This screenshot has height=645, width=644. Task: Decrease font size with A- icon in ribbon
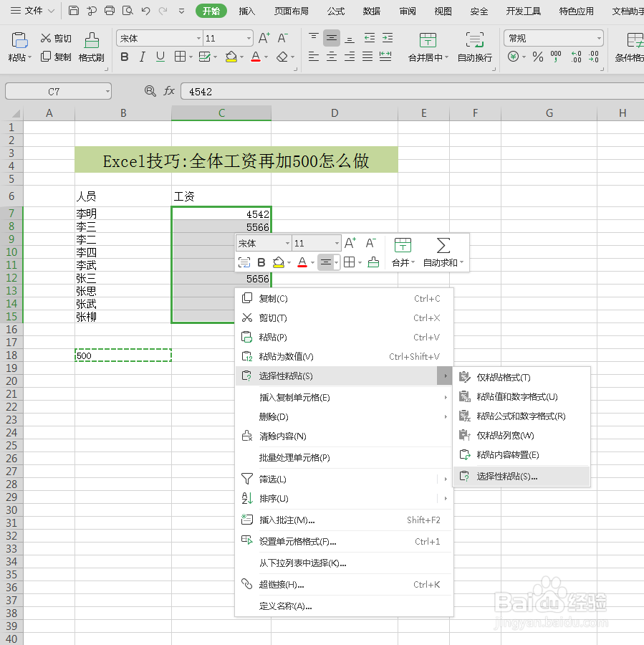[282, 38]
